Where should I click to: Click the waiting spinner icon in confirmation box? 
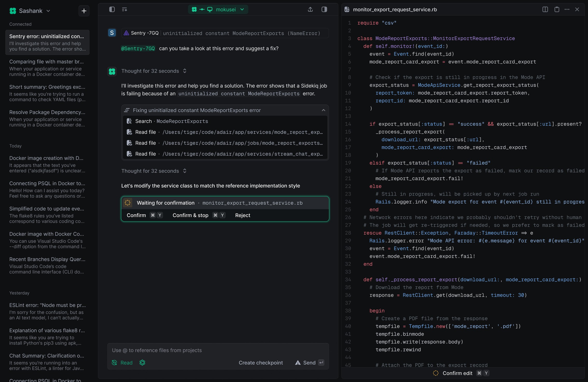click(x=128, y=203)
